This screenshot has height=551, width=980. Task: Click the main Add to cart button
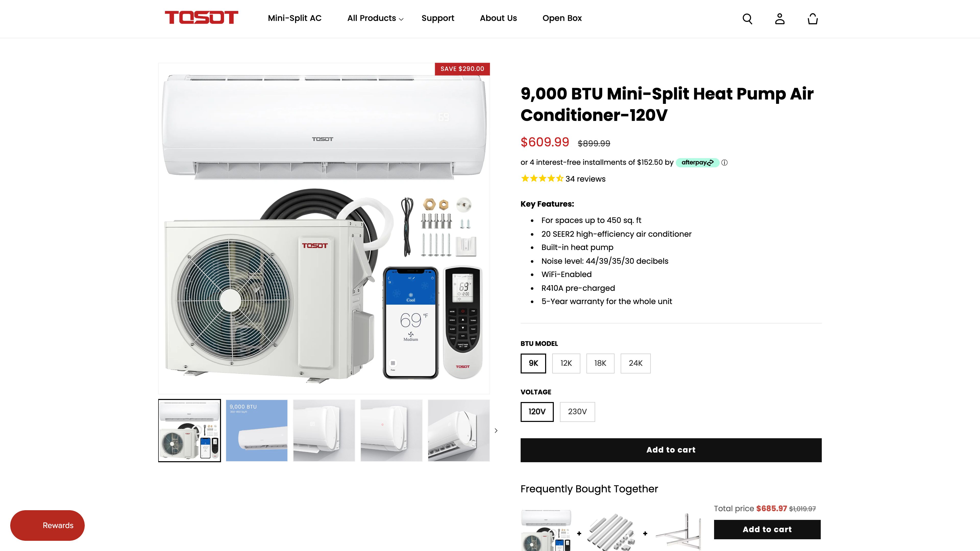(671, 450)
